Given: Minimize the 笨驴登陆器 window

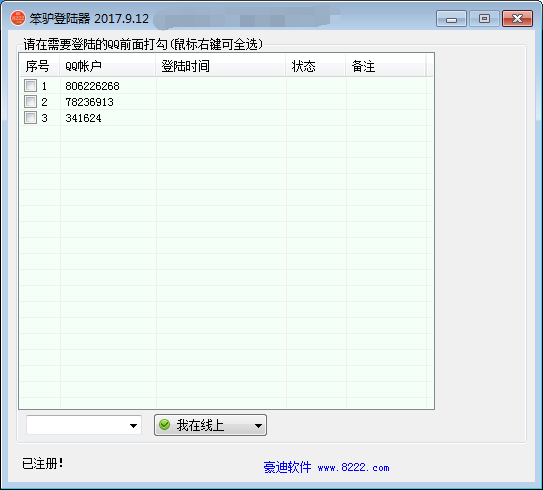Looking at the screenshot, I should point(451,19).
